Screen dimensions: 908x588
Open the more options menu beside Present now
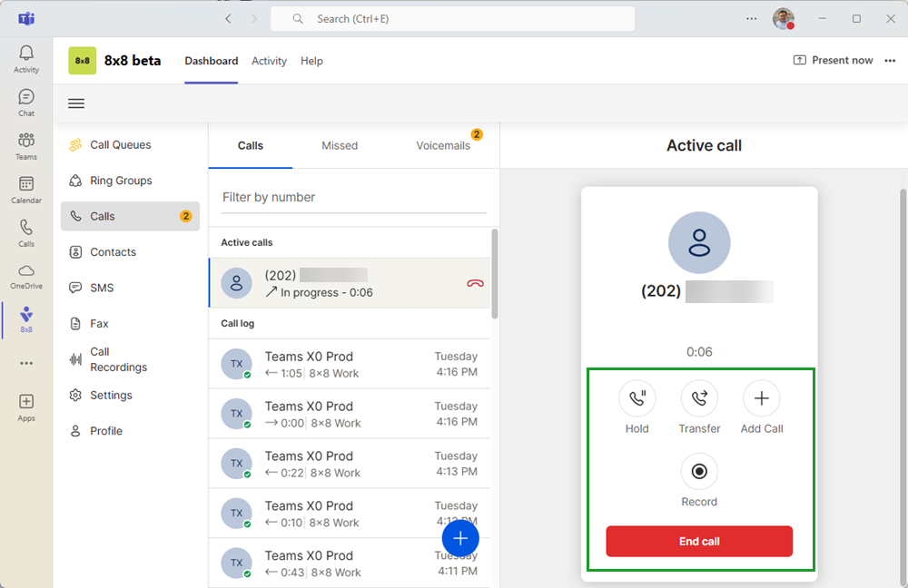pyautogui.click(x=890, y=61)
